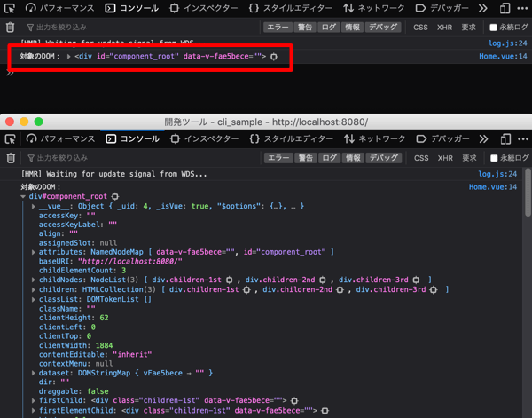
Task: Toggle エラー filter in upper console
Action: pos(278,28)
